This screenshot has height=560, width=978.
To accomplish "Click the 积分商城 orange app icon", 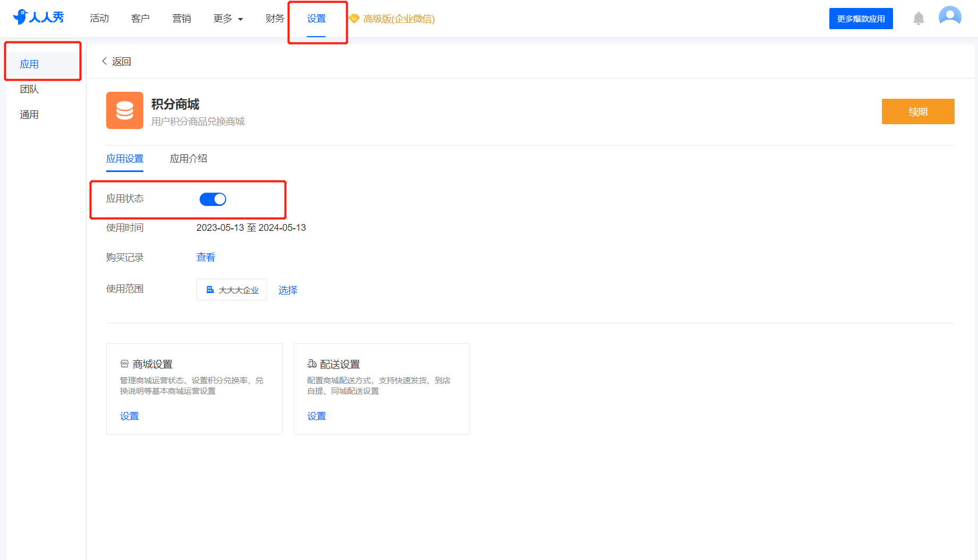I will click(125, 110).
